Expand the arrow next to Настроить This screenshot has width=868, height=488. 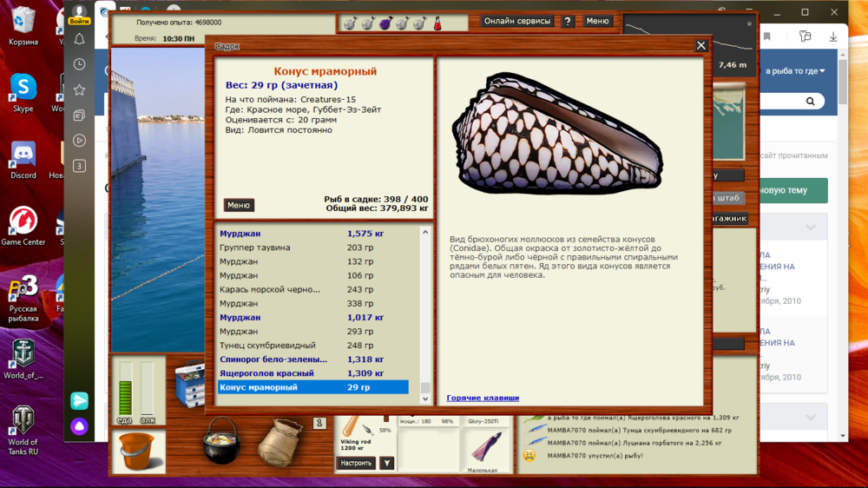click(x=387, y=463)
